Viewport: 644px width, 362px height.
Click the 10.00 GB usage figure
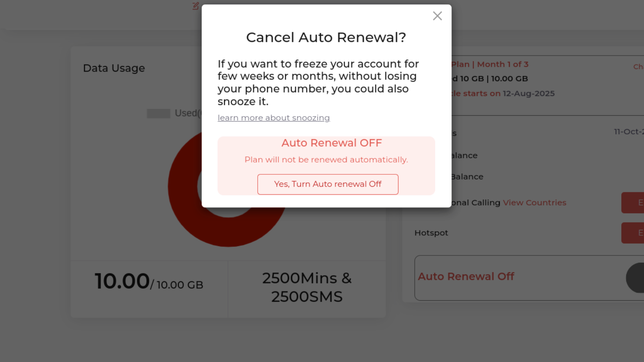tap(149, 281)
